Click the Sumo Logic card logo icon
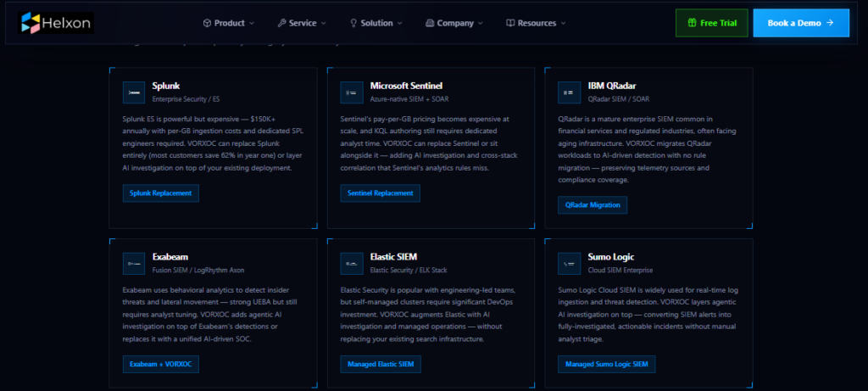The height and width of the screenshot is (391, 868). 569,264
